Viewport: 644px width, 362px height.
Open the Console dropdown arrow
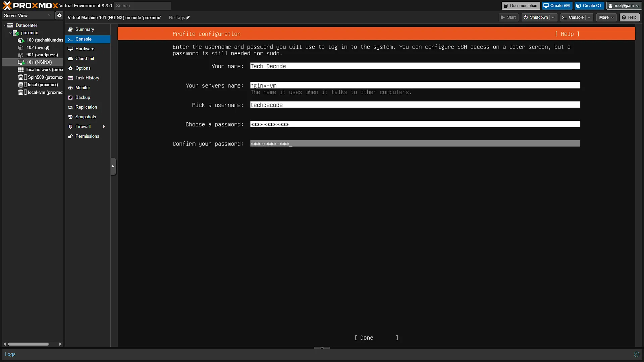pos(589,17)
